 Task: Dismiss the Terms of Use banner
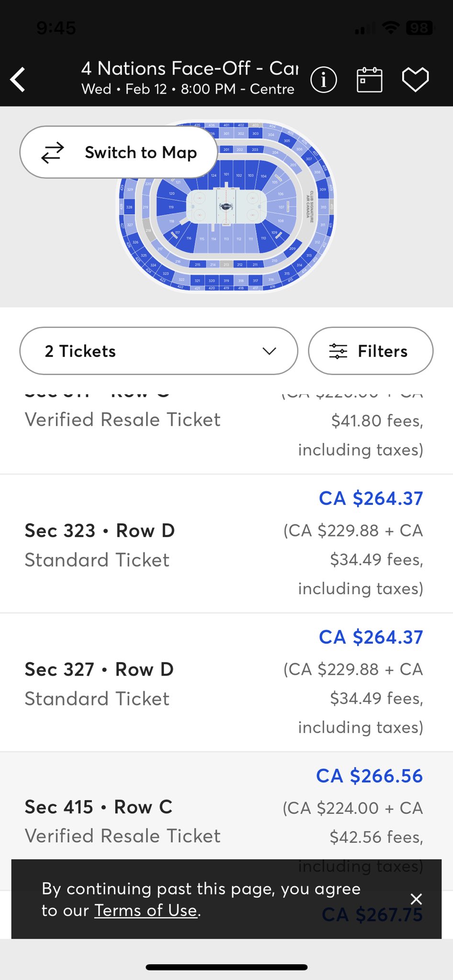(416, 899)
